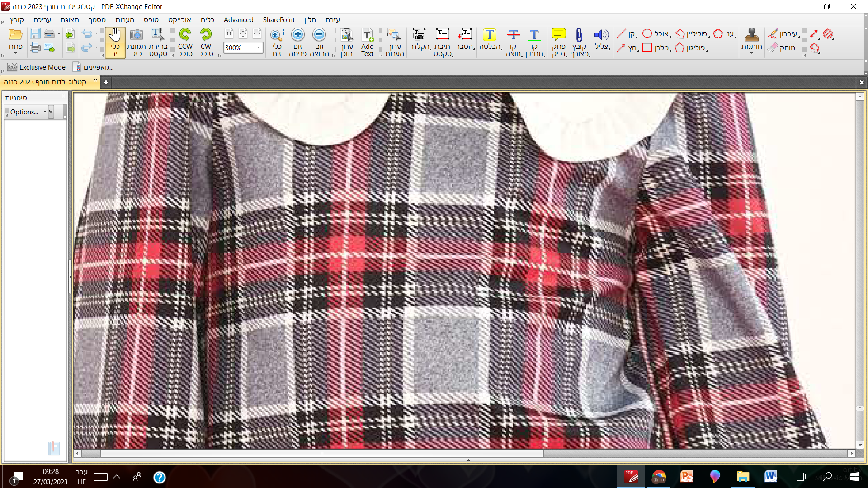Open a new tab with plus button
This screenshot has width=868, height=488.
(x=106, y=82)
